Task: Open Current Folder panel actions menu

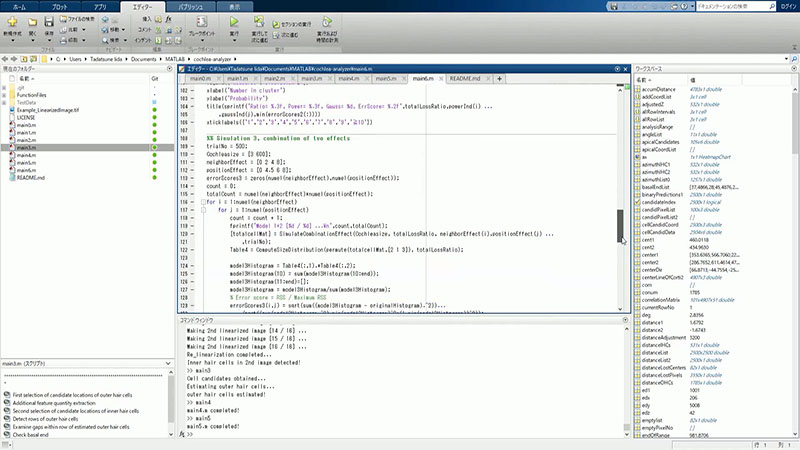Action: [169, 68]
